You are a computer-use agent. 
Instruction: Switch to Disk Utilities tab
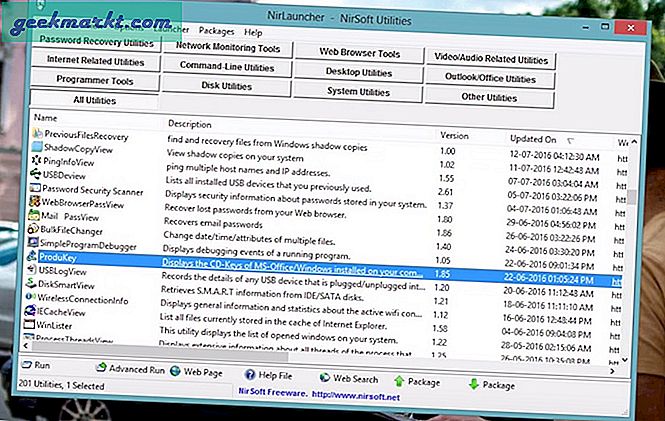click(226, 86)
